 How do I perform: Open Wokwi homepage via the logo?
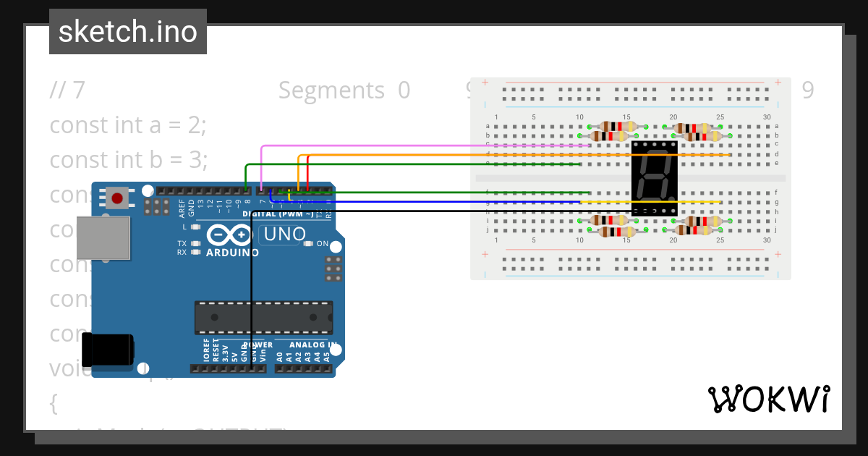[x=769, y=399]
